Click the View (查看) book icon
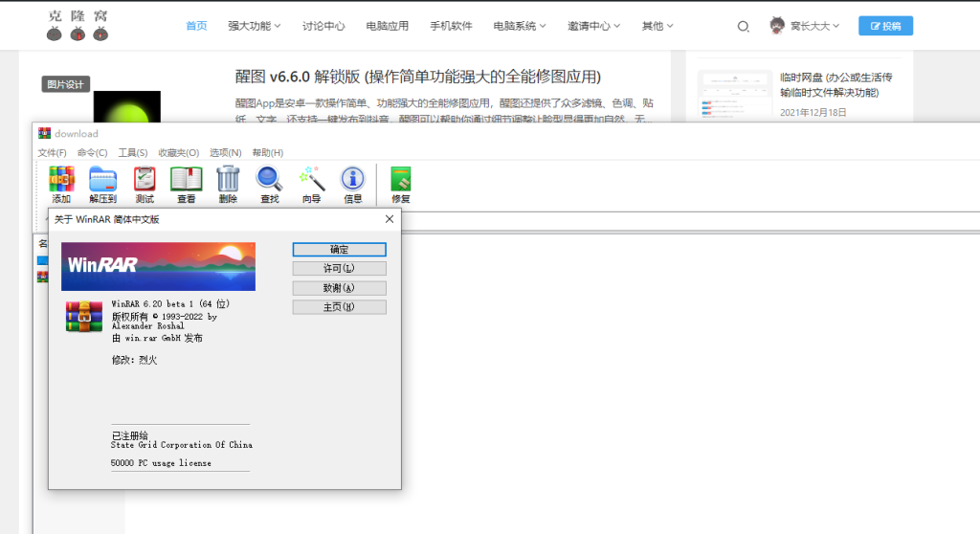 [x=187, y=185]
